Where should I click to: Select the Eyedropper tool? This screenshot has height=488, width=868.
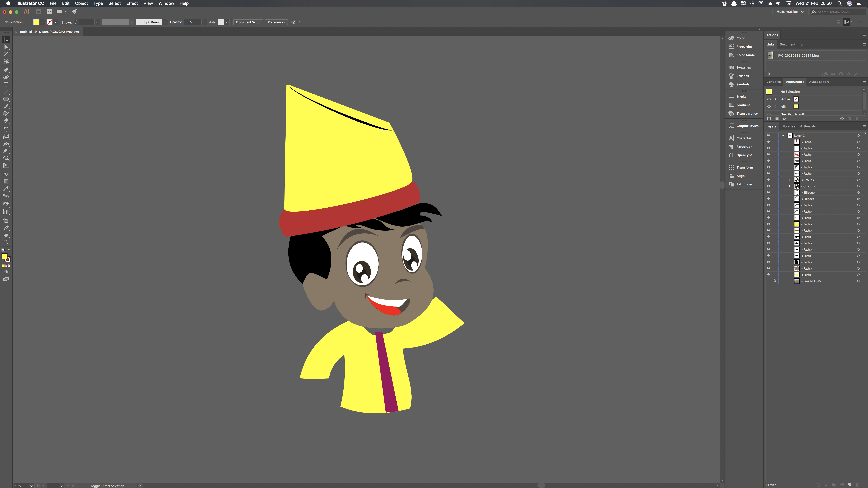[6, 189]
